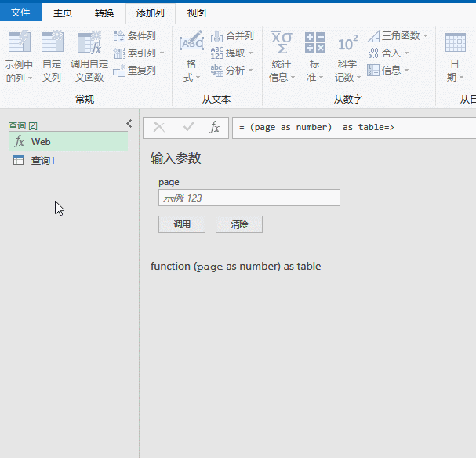Click the 调用 invoke button
Screen dimensions: 476x458
[182, 224]
